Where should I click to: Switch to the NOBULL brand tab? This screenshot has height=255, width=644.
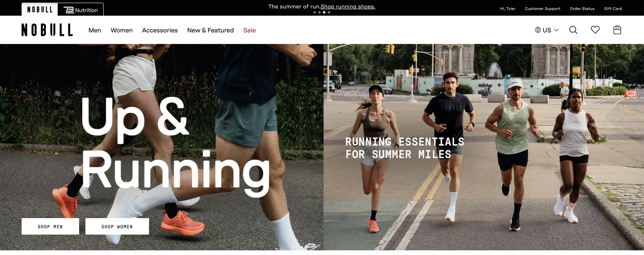pyautogui.click(x=40, y=10)
